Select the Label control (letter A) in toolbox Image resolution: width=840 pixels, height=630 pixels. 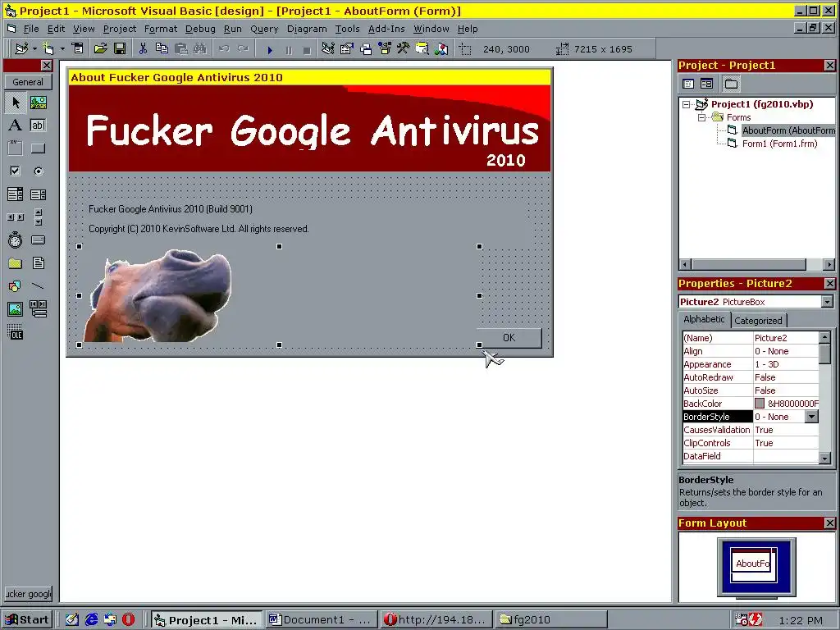[x=16, y=126]
